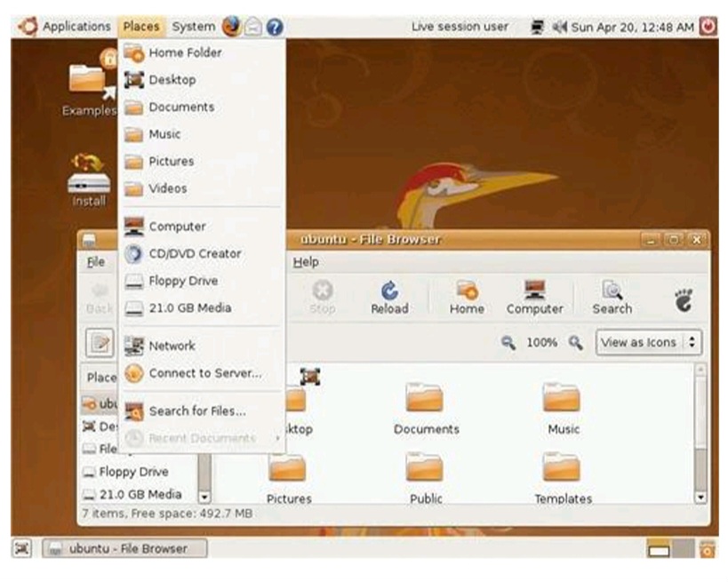Open the Templates folder icon
Image resolution: width=728 pixels, height=582 pixels.
pyautogui.click(x=563, y=478)
